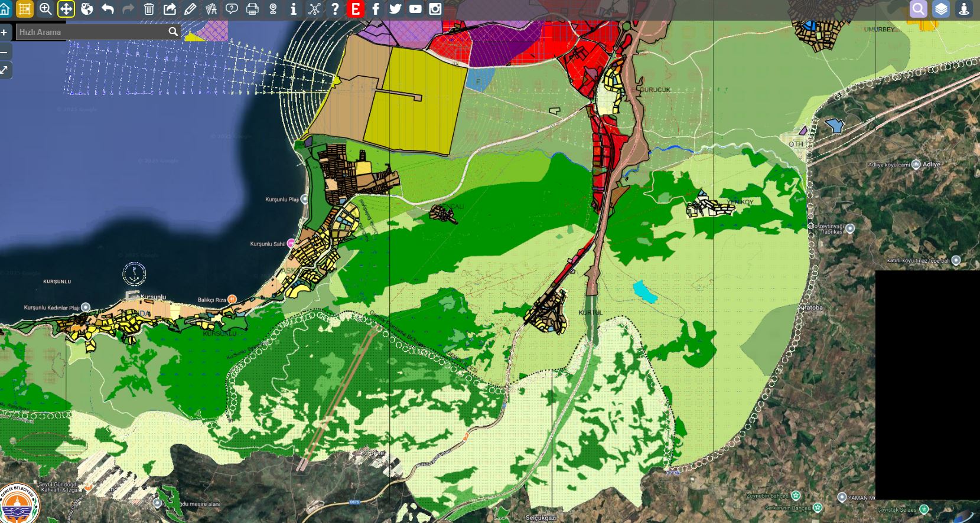
Task: Open the YouTube link icon
Action: pos(415,9)
